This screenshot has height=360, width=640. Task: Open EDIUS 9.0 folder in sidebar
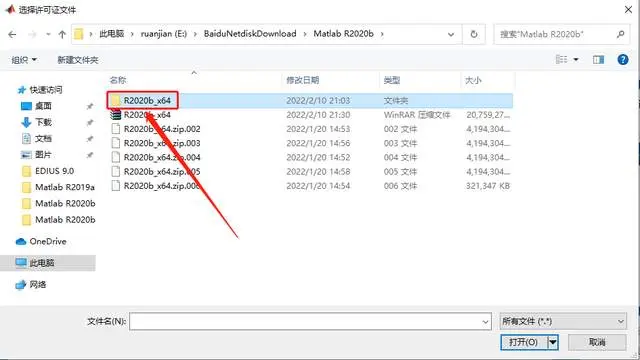[48, 171]
